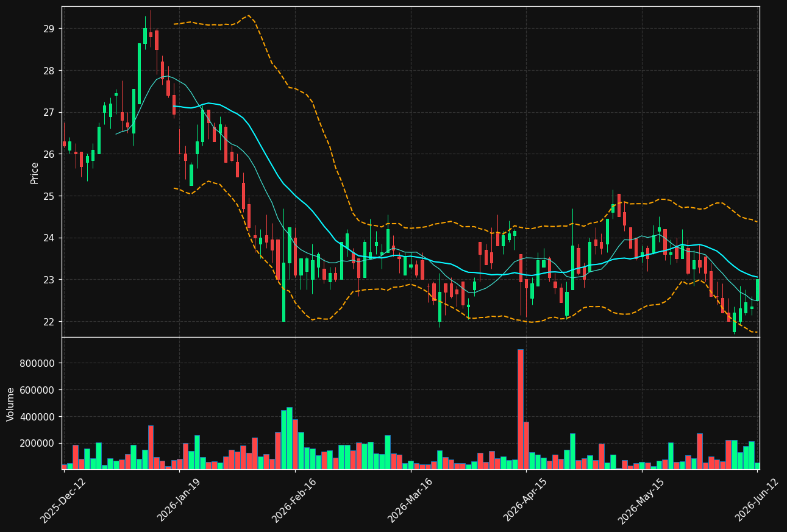Click the volume axis value 200000

pyautogui.click(x=38, y=443)
